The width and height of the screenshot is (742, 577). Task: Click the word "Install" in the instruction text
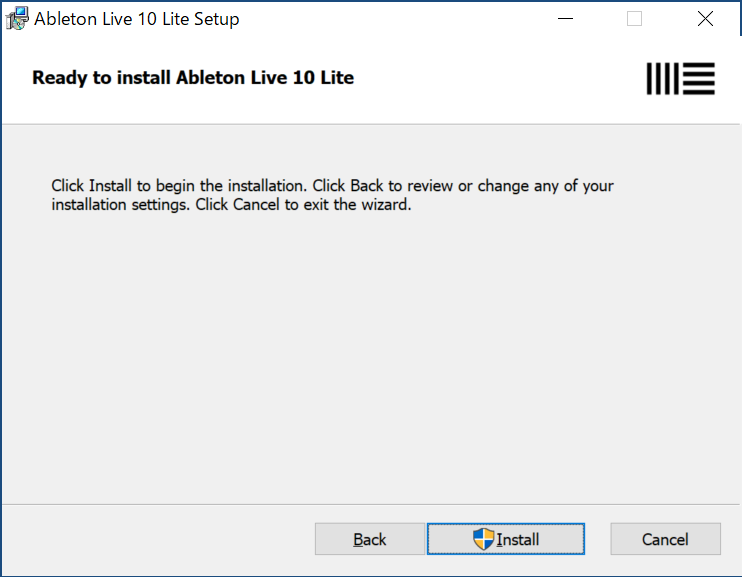tap(110, 186)
